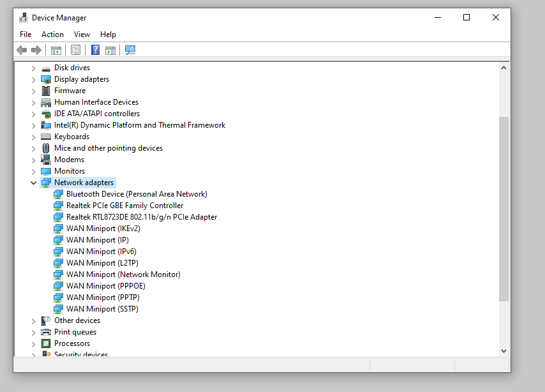Click the Print queues printer icon
The image size is (545, 392).
[46, 332]
